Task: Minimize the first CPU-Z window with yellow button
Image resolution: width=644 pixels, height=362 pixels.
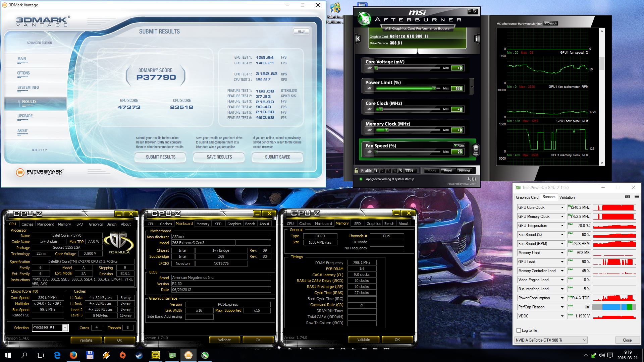Action: (118, 214)
